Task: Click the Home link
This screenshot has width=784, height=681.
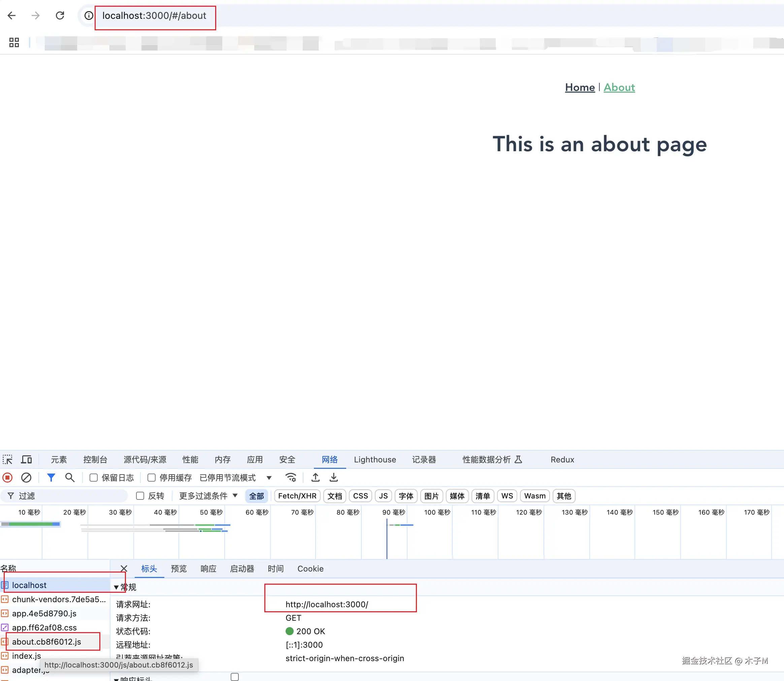Action: click(579, 87)
